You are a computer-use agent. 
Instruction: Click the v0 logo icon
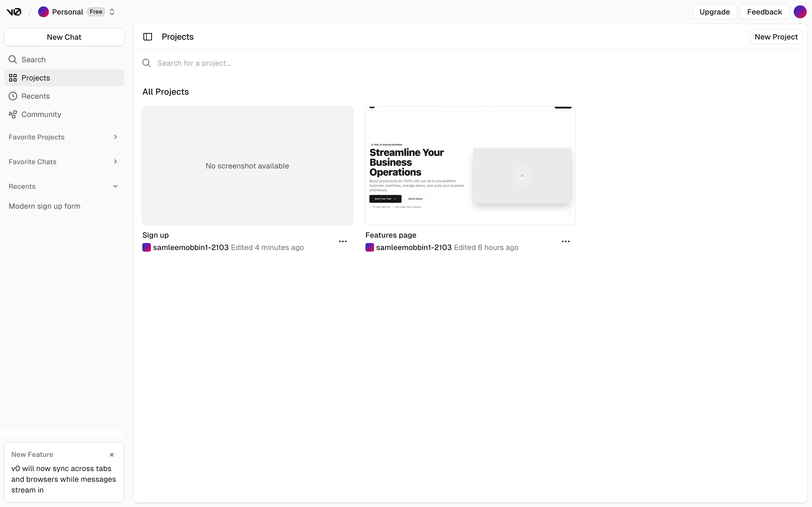[14, 12]
